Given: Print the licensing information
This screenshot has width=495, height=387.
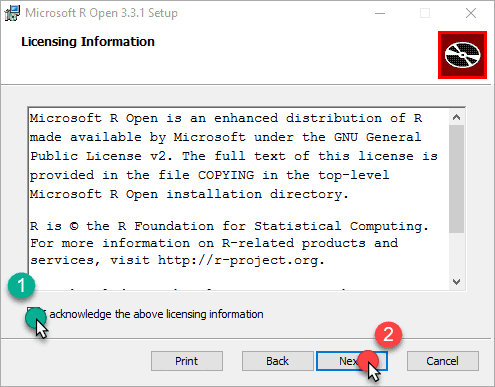Looking at the screenshot, I should click(x=187, y=361).
